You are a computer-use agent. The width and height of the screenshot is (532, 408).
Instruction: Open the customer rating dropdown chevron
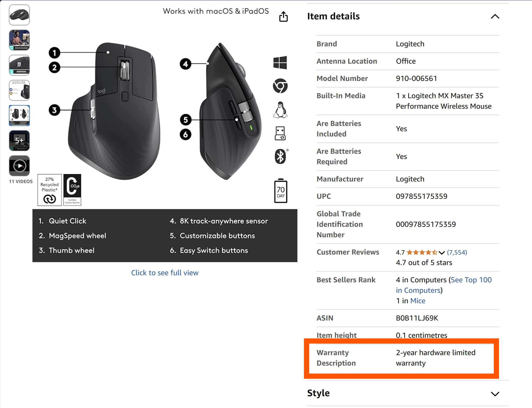coord(442,253)
